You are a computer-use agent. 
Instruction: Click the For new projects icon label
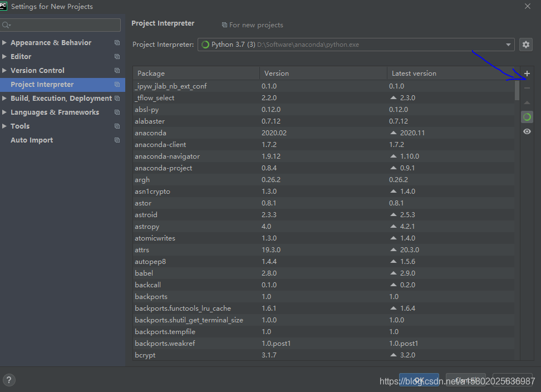pos(252,25)
